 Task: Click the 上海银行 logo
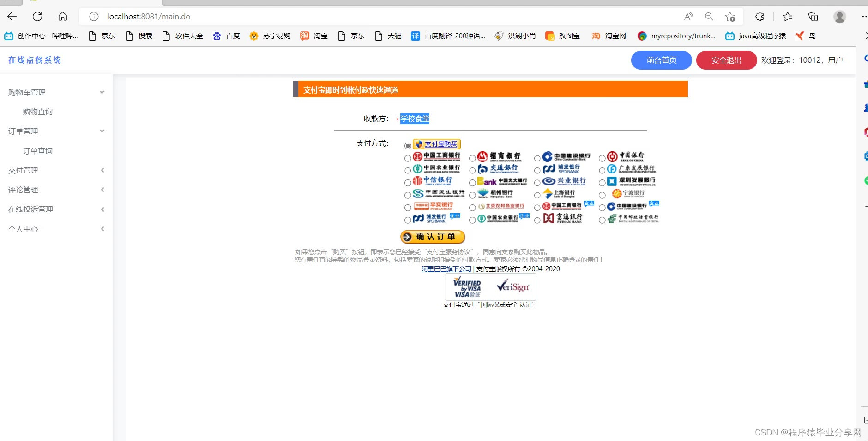pyautogui.click(x=559, y=193)
